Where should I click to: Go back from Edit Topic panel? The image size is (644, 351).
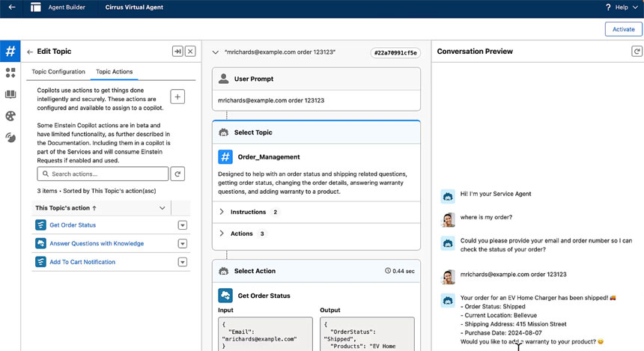(29, 52)
